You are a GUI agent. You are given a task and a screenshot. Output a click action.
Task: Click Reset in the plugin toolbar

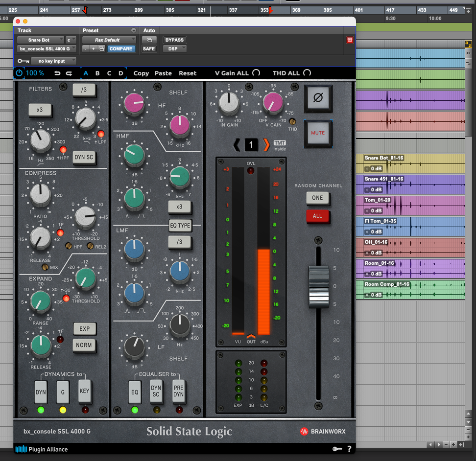coord(188,73)
